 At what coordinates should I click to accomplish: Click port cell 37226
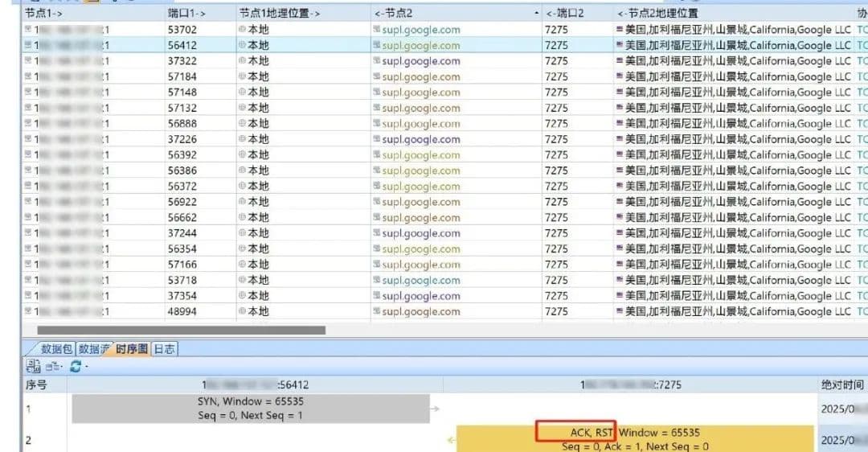(x=182, y=139)
